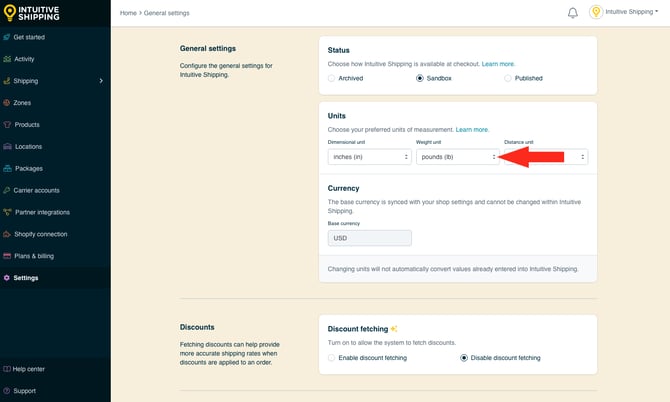
Task: Click the Help center icon
Action: click(x=8, y=369)
